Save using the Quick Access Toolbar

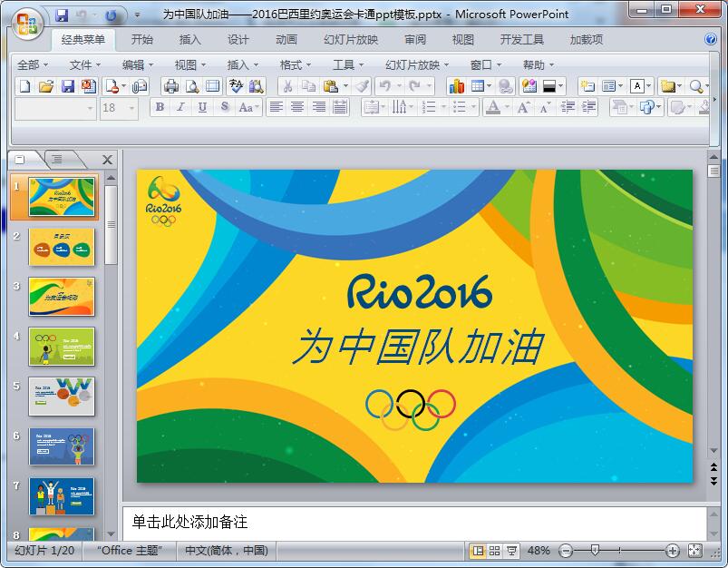[x=62, y=15]
